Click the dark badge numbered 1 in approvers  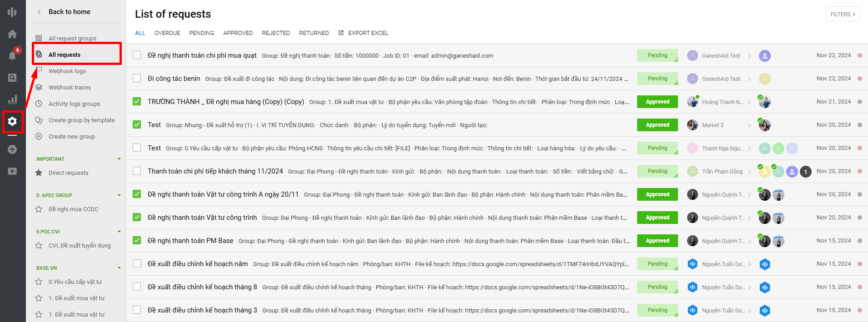[806, 172]
